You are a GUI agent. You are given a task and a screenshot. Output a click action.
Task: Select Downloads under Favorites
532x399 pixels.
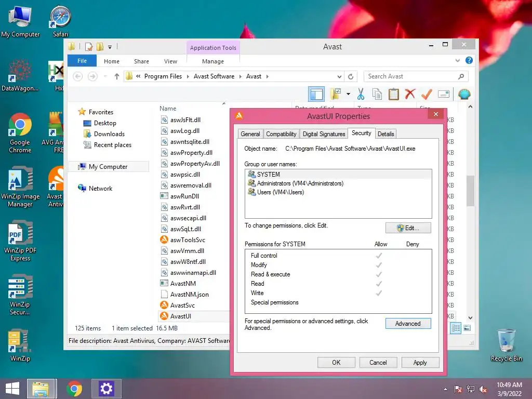(109, 134)
